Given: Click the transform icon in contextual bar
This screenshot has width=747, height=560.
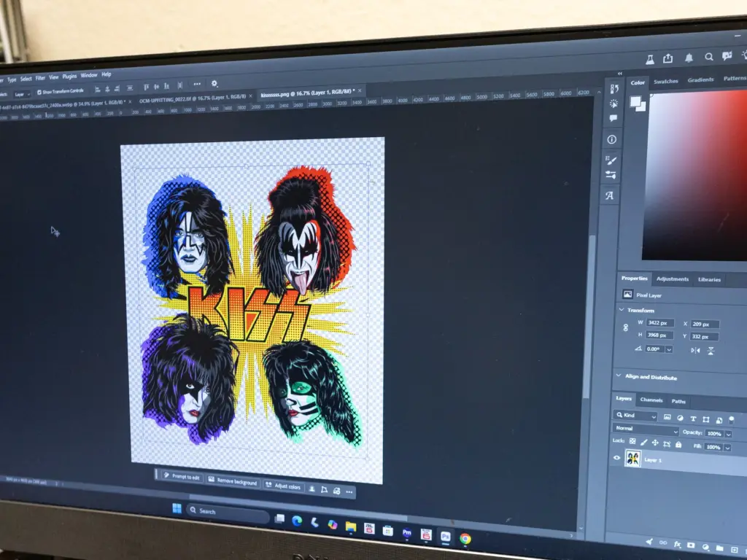Looking at the screenshot, I should click(x=324, y=490).
